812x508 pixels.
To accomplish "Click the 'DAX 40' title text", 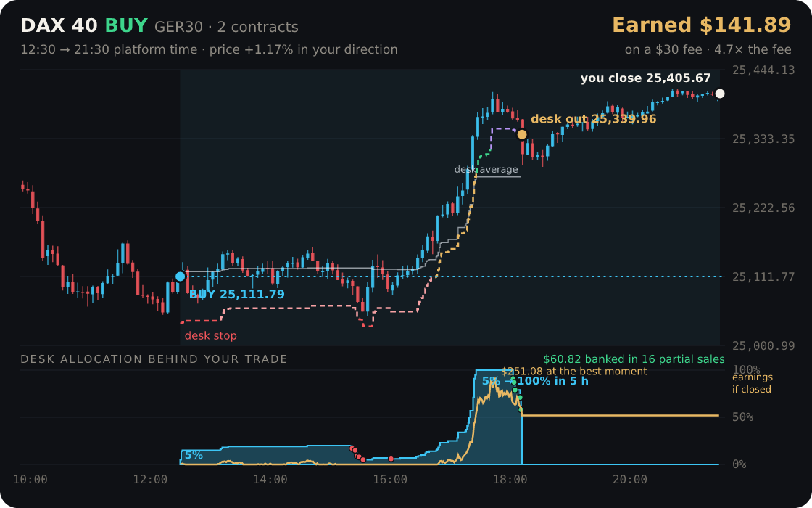I will pyautogui.click(x=59, y=26).
